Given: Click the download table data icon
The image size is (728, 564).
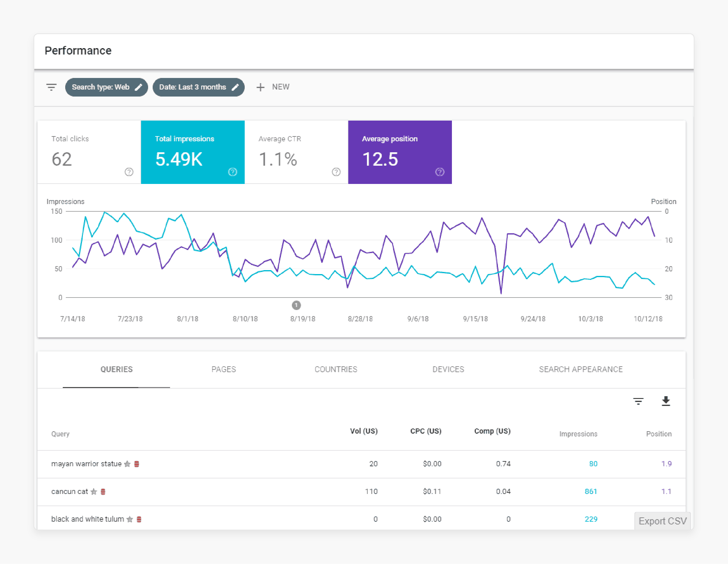Looking at the screenshot, I should (666, 401).
